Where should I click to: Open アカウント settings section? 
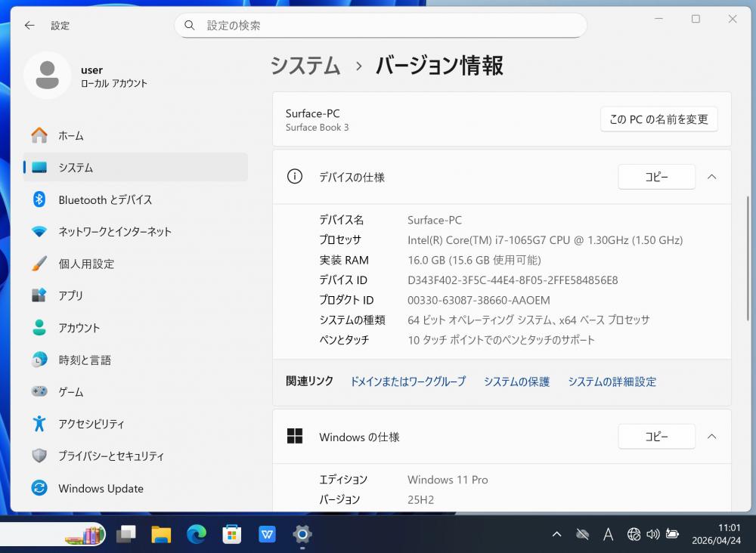click(x=79, y=328)
